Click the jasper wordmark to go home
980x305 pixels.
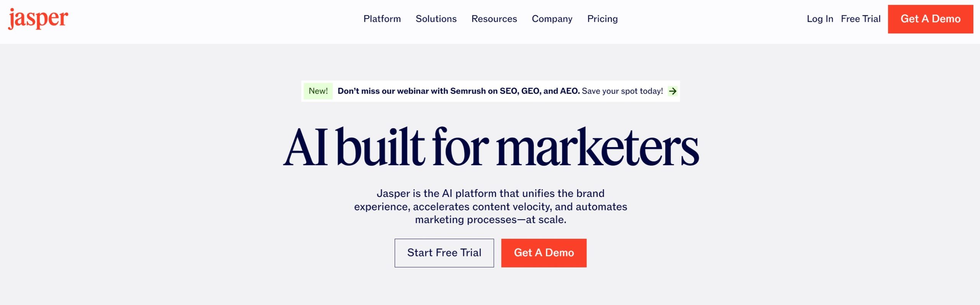pyautogui.click(x=38, y=18)
